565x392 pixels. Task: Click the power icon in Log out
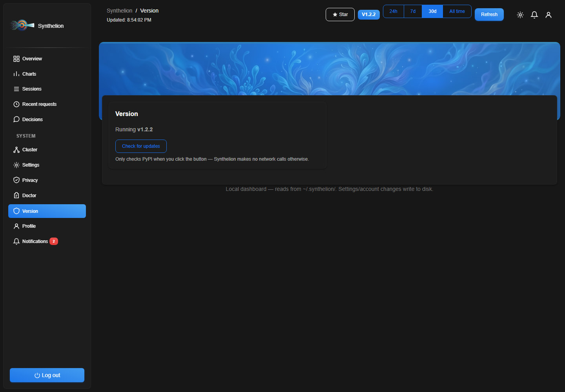[37, 376]
